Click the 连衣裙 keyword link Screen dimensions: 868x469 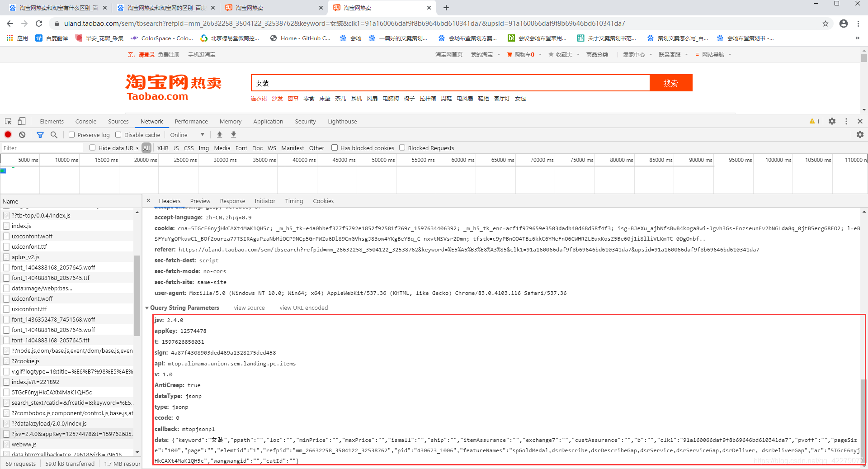259,98
